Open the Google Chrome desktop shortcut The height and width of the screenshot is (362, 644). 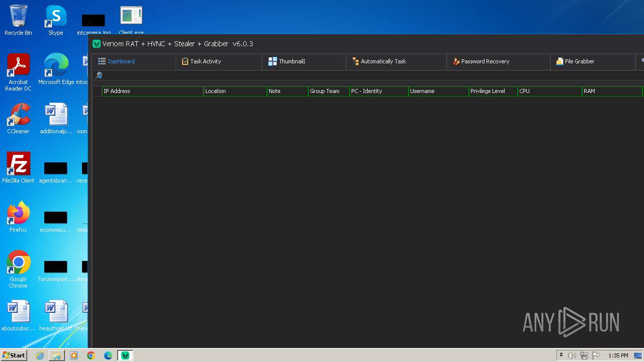click(x=18, y=269)
